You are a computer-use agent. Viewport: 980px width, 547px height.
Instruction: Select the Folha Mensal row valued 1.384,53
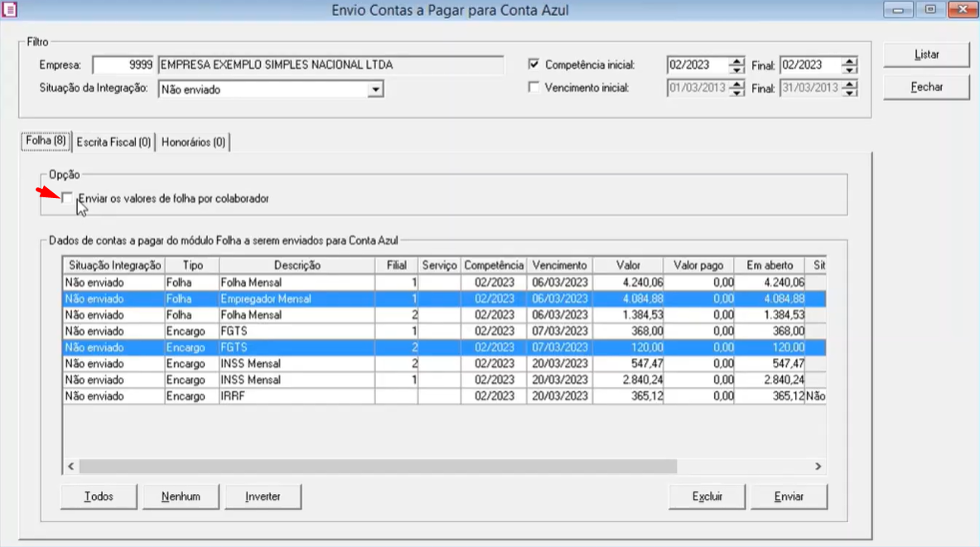coord(444,315)
